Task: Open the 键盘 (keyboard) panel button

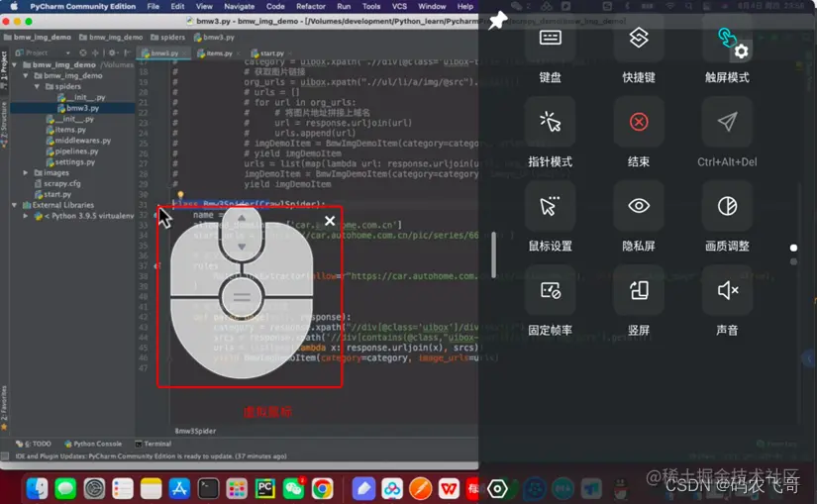Action: [551, 38]
